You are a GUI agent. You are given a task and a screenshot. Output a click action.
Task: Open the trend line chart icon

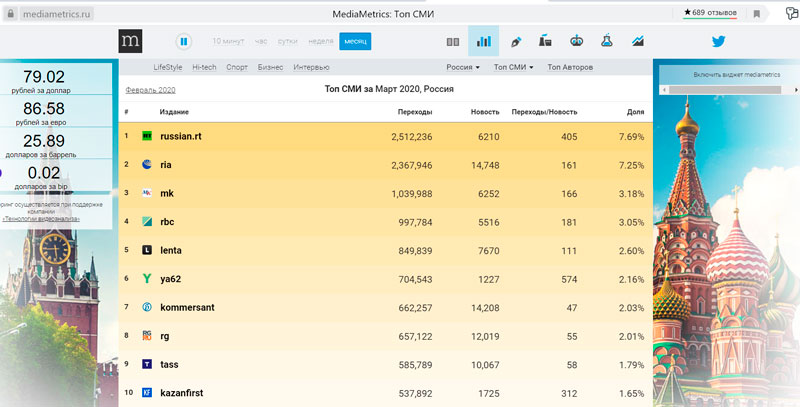tap(637, 42)
